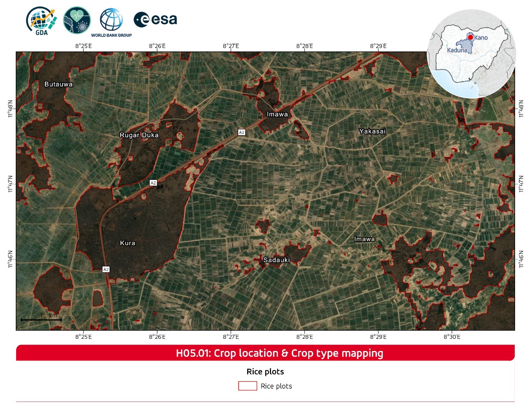The height and width of the screenshot is (412, 532).
Task: Click the Kano label on inset map
Action: [x=481, y=38]
